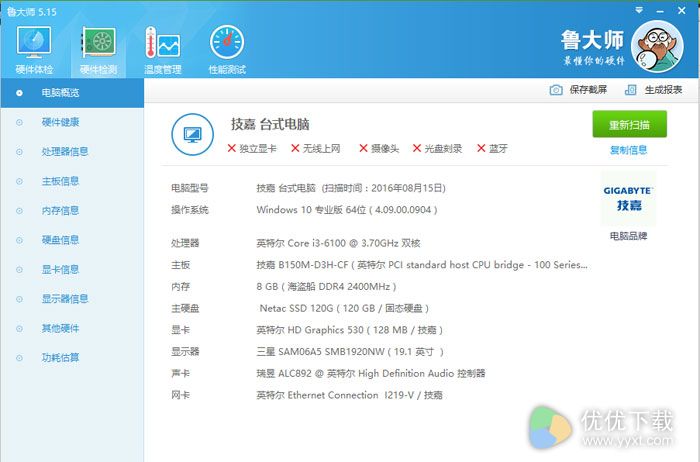
Task: Click the '技嘉 台式电脑' heading
Action: click(x=270, y=125)
